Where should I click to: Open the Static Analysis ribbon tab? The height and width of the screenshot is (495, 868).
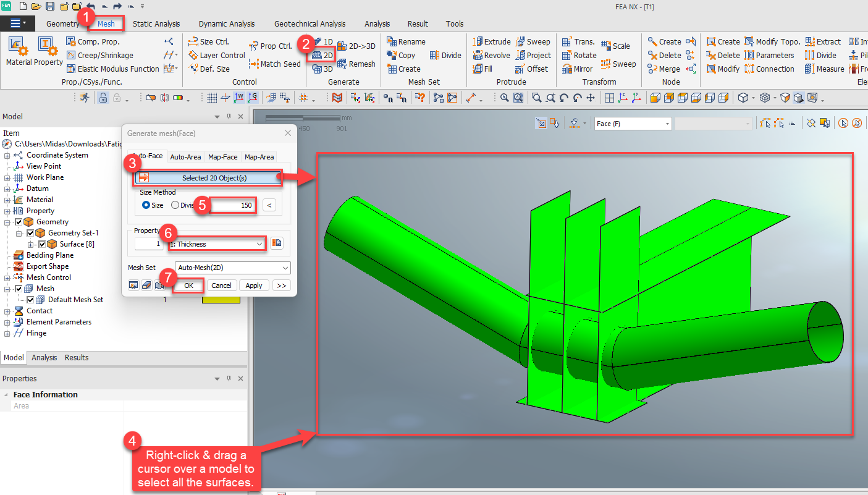click(156, 23)
